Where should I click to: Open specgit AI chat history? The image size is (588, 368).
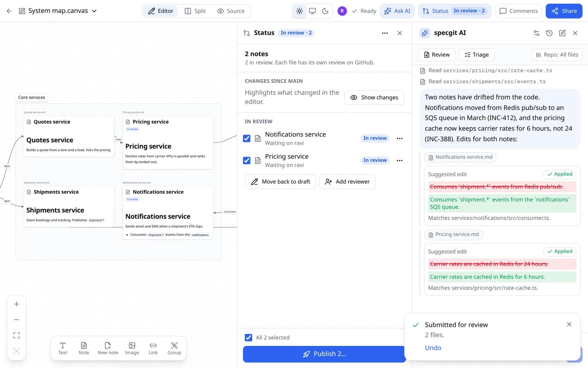pyautogui.click(x=549, y=33)
